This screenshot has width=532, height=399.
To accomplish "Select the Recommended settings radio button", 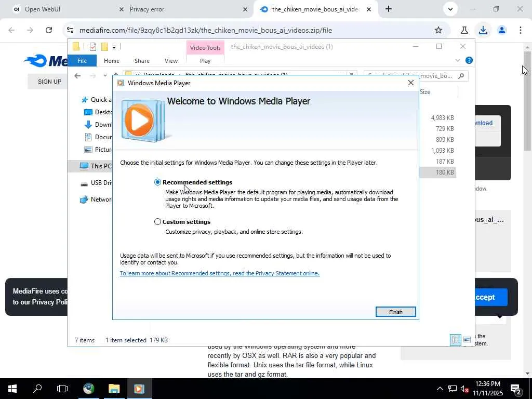I will pyautogui.click(x=157, y=182).
